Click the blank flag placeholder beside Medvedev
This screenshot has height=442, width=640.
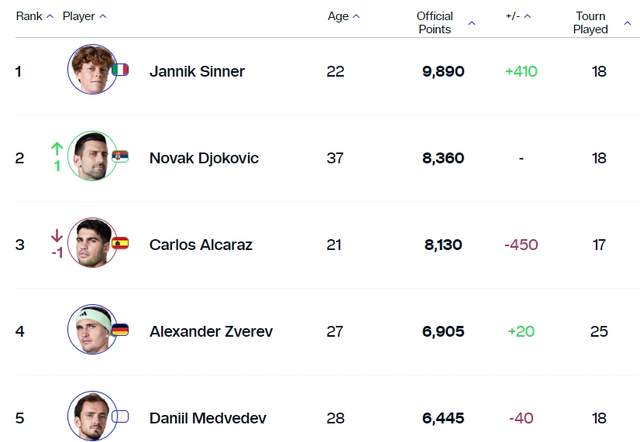[120, 416]
